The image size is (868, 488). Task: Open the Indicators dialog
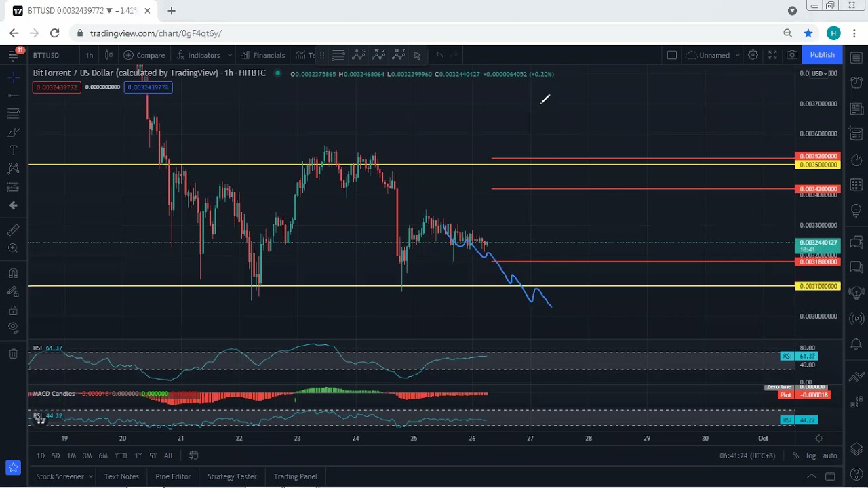(198, 55)
